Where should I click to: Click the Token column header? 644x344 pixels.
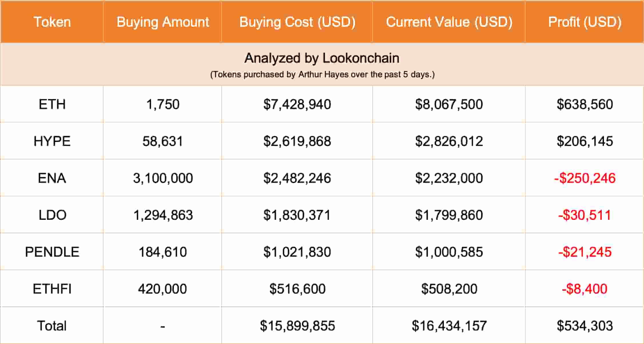tap(52, 22)
